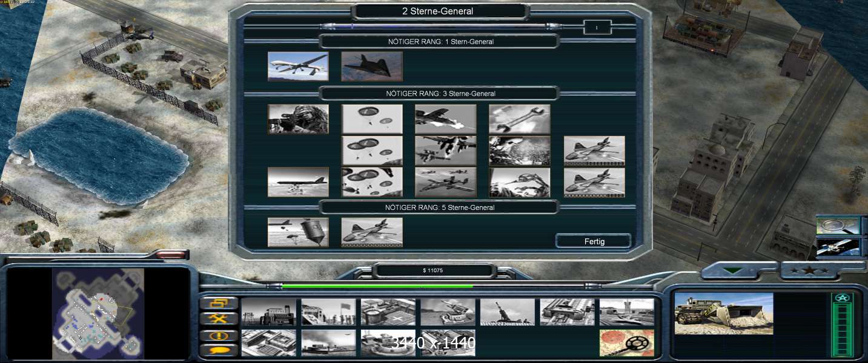
Task: Select the B-52 carpet bomb power
Action: coord(298,182)
